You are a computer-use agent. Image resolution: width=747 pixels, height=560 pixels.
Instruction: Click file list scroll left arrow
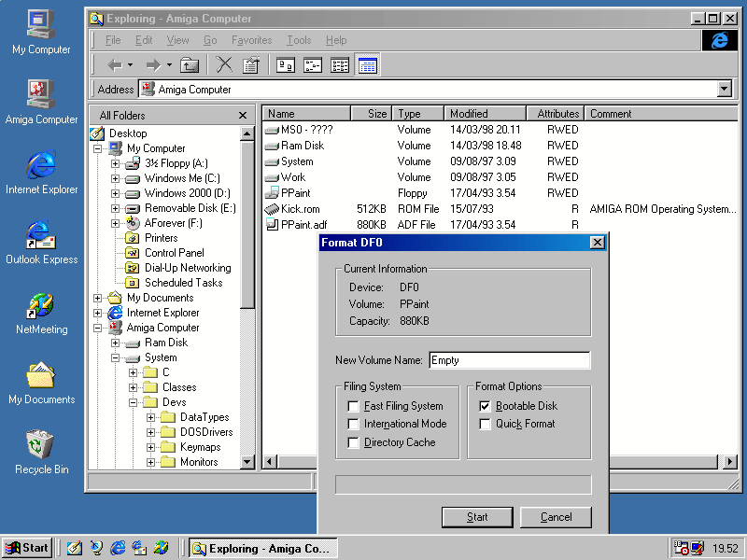[270, 461]
